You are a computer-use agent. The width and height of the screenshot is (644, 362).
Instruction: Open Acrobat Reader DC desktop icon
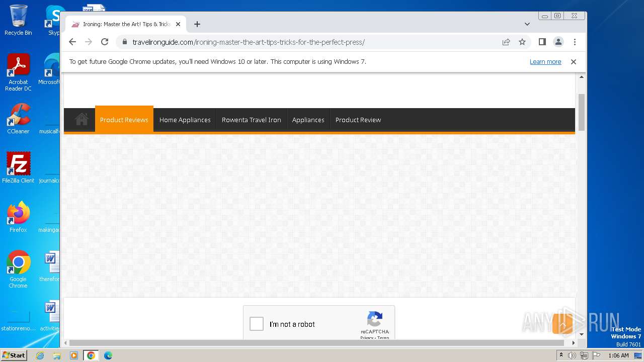(18, 72)
